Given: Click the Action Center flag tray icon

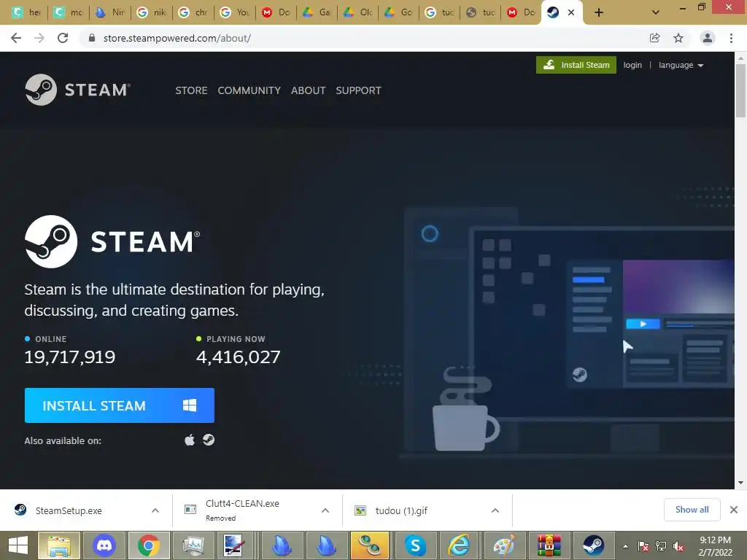Looking at the screenshot, I should [x=643, y=546].
